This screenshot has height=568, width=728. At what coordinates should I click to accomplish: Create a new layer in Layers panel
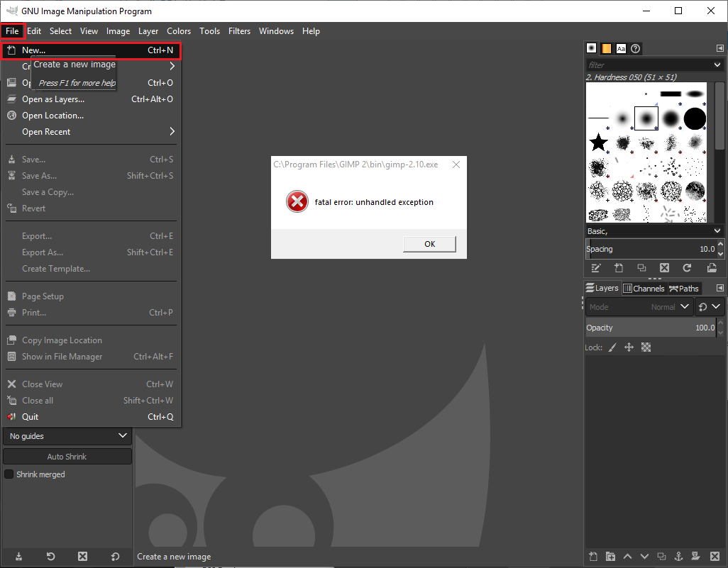(593, 557)
